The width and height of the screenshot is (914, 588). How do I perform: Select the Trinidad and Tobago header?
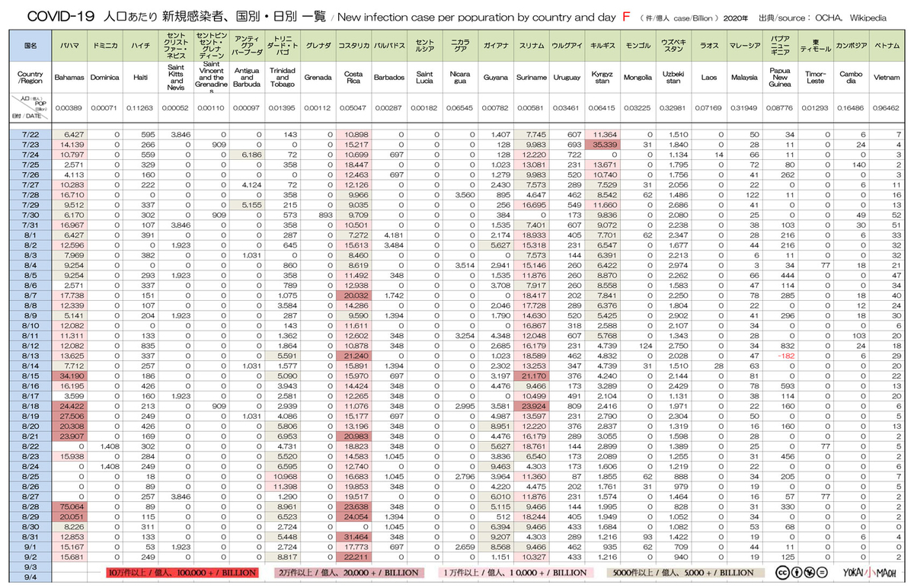pos(283,78)
